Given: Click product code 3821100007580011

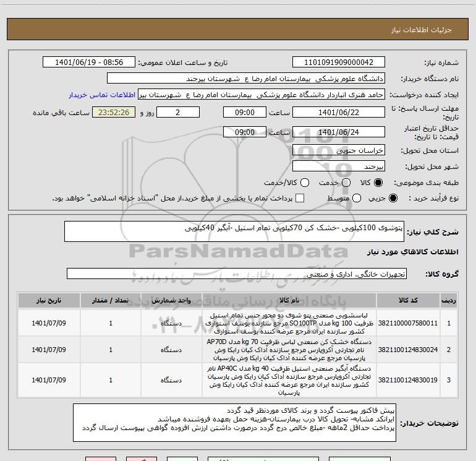Looking at the screenshot, I should tap(408, 323).
